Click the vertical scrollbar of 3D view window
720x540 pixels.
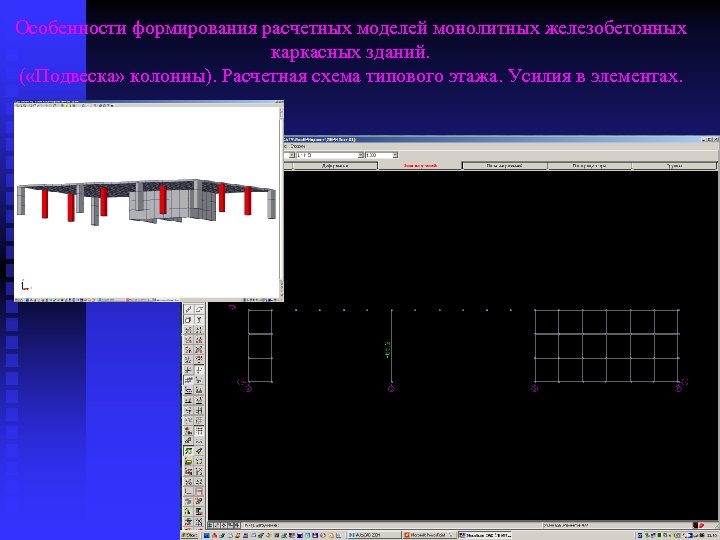click(x=281, y=202)
